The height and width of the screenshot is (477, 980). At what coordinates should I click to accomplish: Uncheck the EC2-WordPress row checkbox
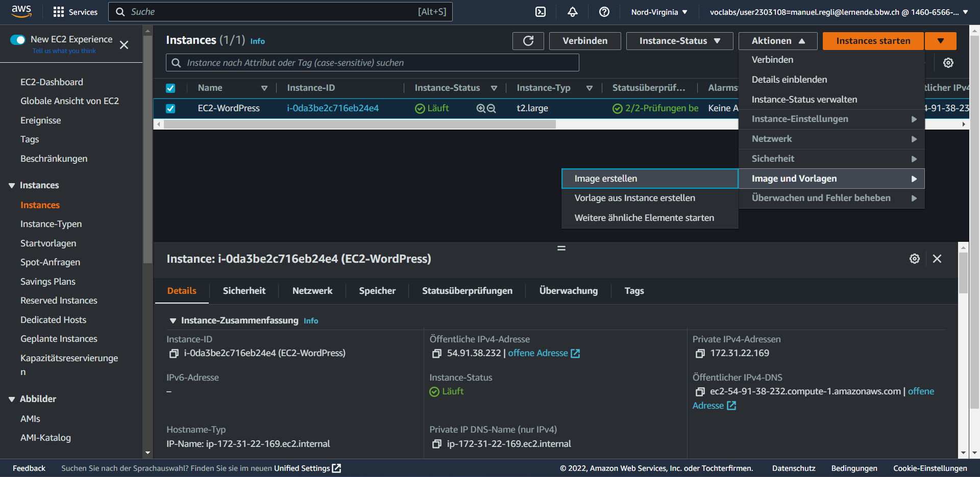(x=170, y=109)
